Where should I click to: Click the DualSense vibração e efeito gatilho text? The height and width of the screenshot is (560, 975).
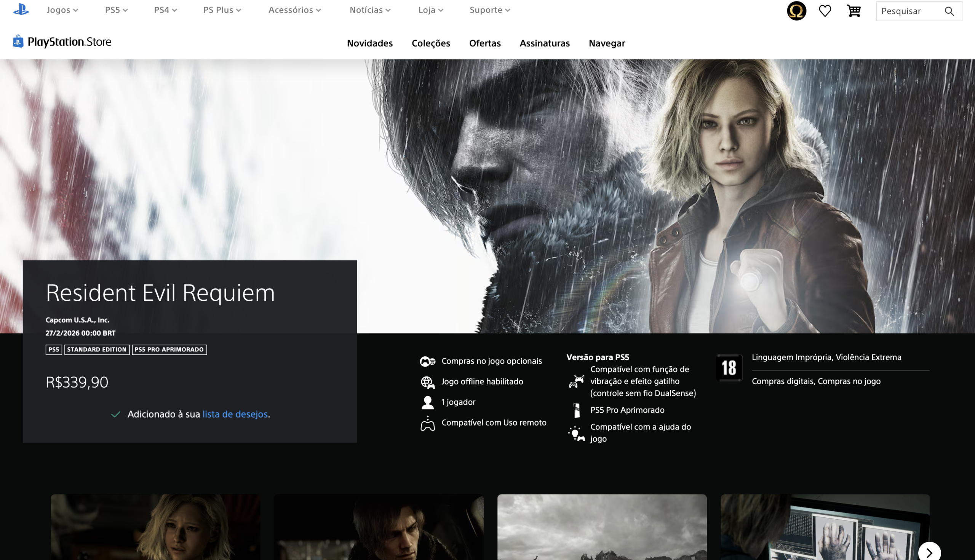(x=643, y=381)
